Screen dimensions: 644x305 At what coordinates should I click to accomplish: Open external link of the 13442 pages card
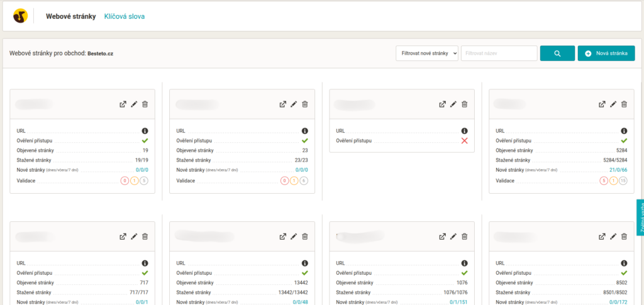283,236
